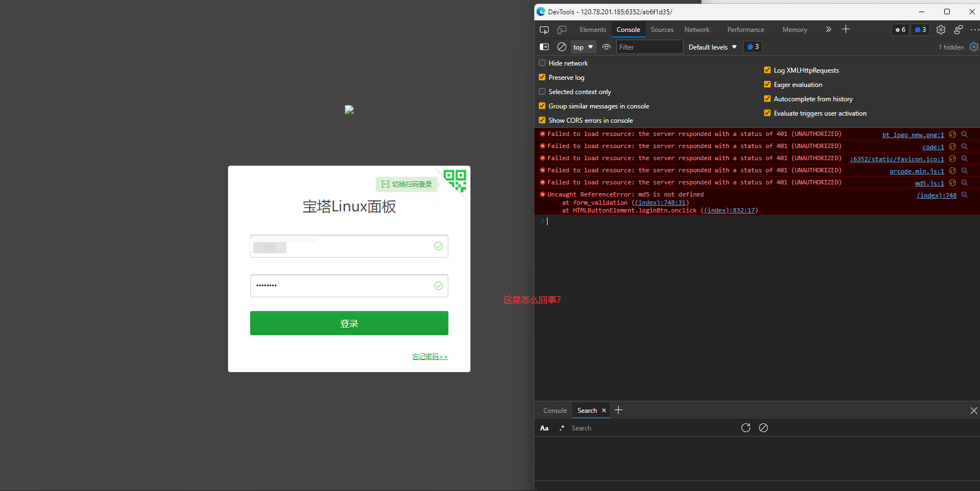The height and width of the screenshot is (491, 980).
Task: Toggle device emulation icon
Action: 562,30
